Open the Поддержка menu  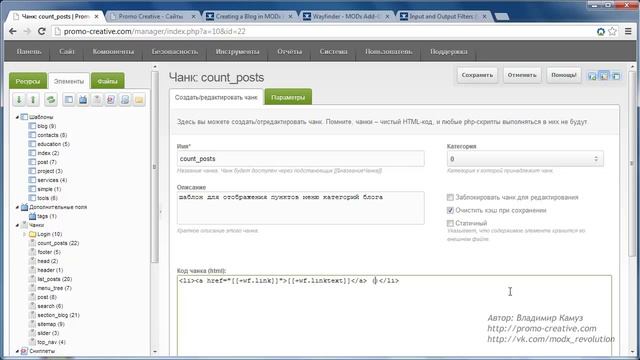[x=449, y=51]
